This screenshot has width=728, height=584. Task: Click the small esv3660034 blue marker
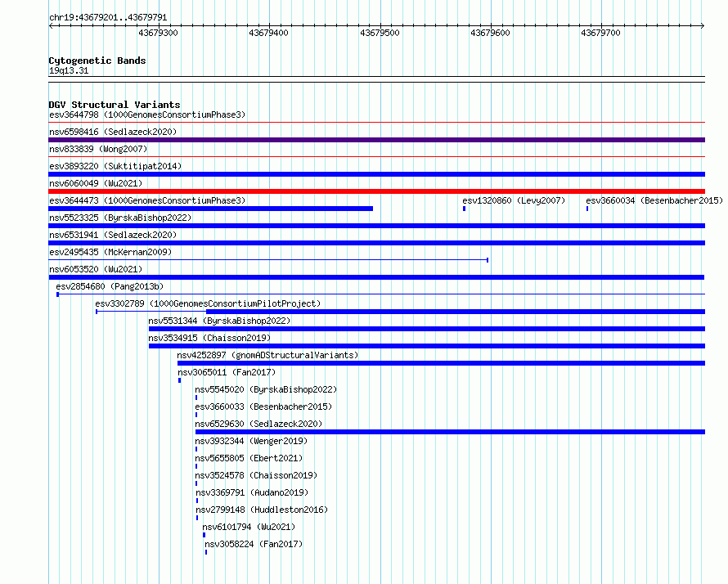pos(587,209)
